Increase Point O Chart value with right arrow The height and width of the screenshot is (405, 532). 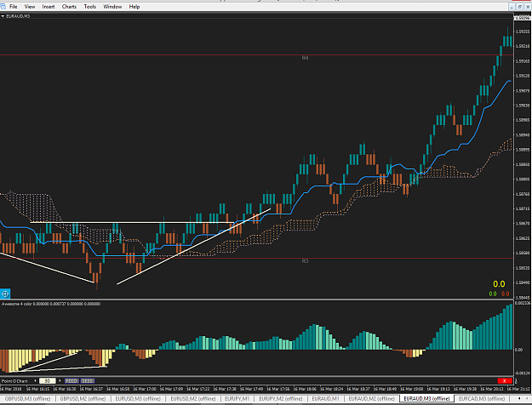60,381
